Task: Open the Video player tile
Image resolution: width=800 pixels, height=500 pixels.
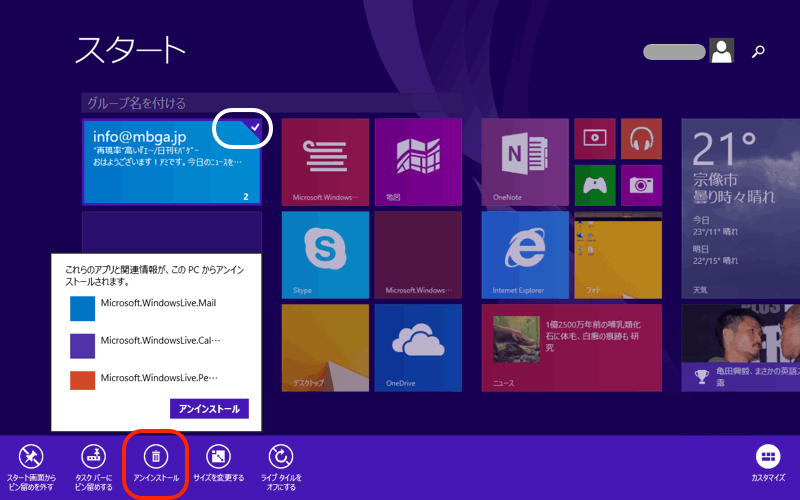Action: 596,138
